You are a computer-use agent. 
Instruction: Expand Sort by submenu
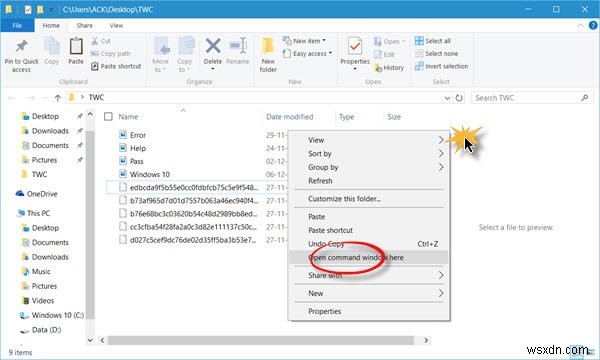point(441,154)
